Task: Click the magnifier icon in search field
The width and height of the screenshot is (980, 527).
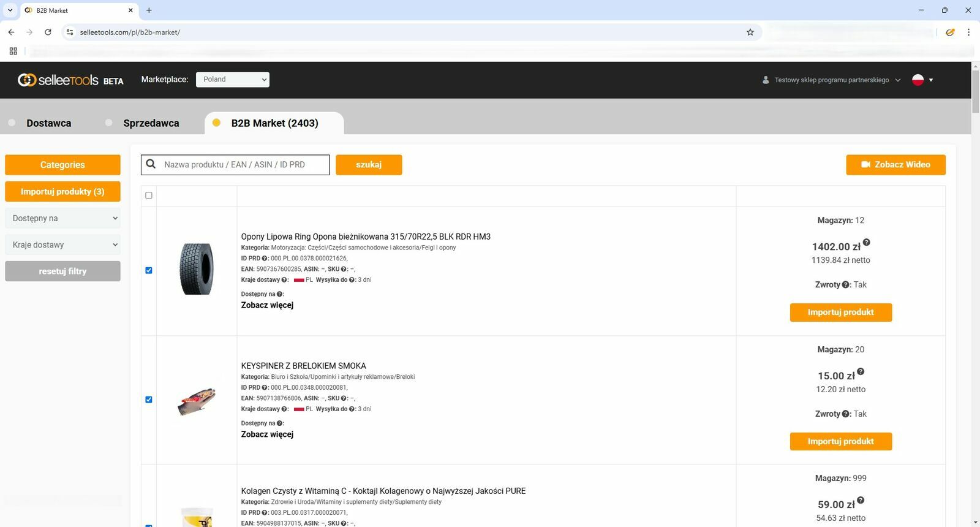Action: point(151,164)
